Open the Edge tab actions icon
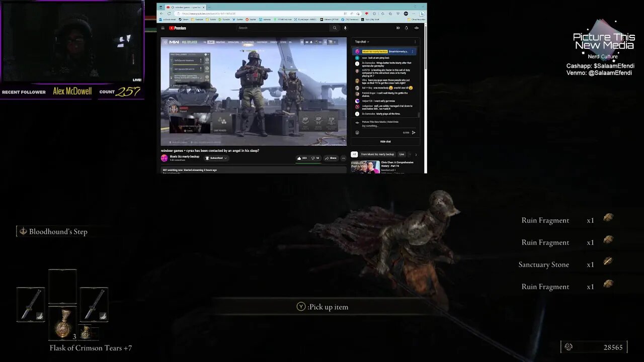The width and height of the screenshot is (644, 362). (161, 7)
